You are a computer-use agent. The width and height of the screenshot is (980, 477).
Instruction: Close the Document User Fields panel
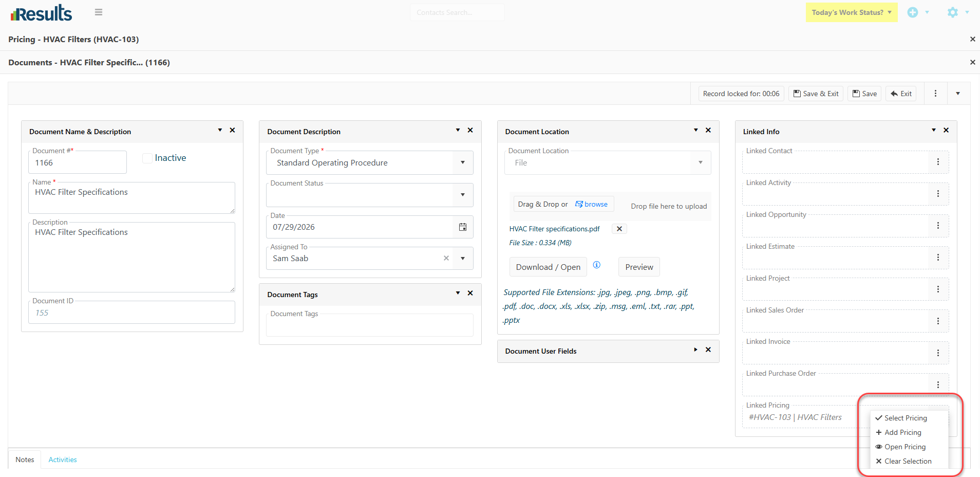coord(708,350)
